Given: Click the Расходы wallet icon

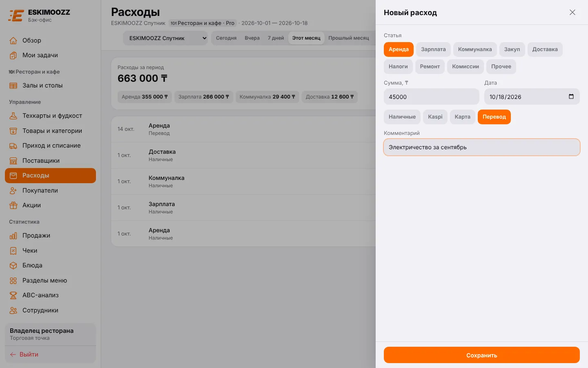Looking at the screenshot, I should click(13, 175).
